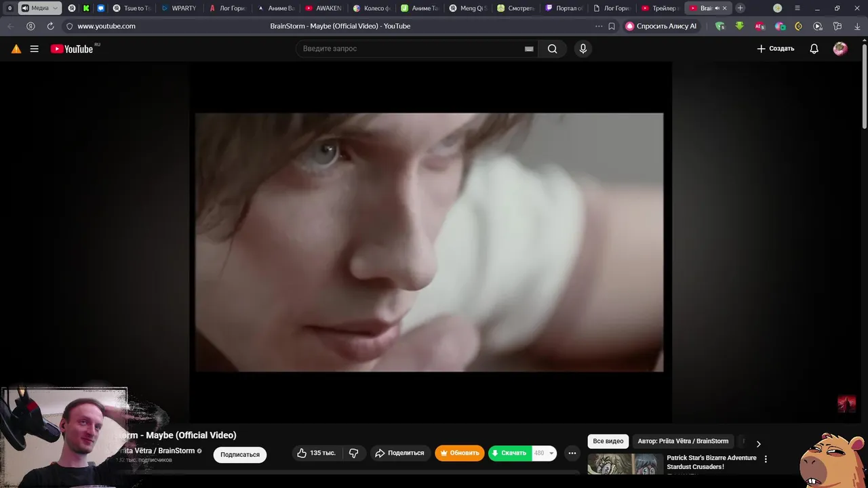
Task: Open the three-dot more actions menu
Action: (572, 453)
